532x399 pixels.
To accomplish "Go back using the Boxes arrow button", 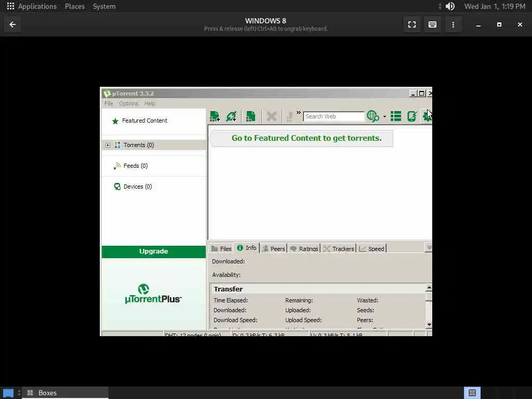I will pos(12,24).
